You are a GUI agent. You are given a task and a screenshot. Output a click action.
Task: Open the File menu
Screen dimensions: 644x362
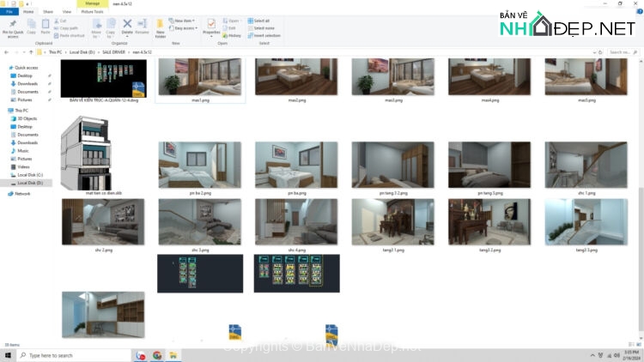(x=9, y=12)
